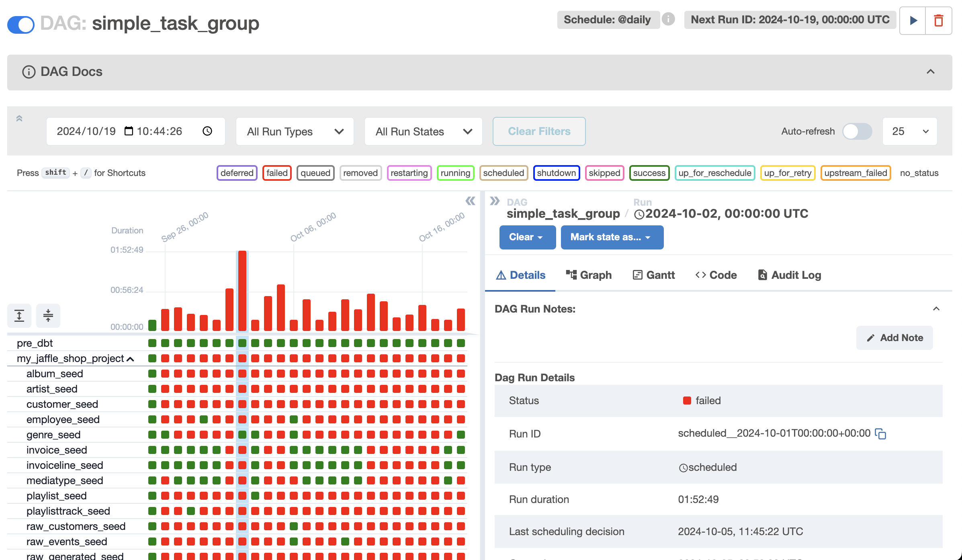Open the 25 runs count dropdown
The height and width of the screenshot is (560, 962).
click(x=910, y=131)
